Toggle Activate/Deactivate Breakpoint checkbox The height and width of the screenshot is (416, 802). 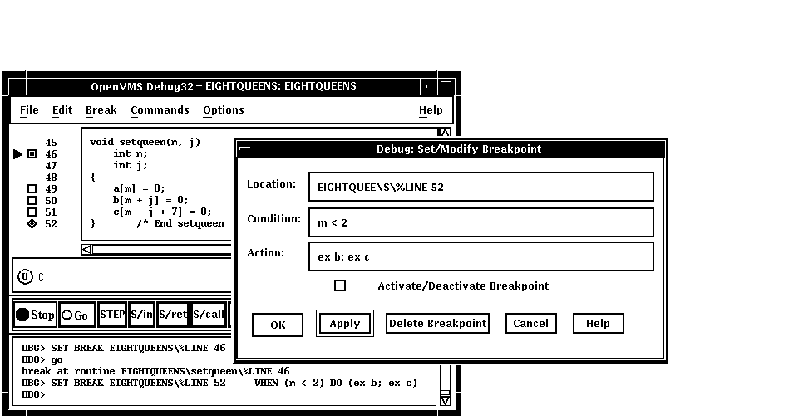[340, 286]
